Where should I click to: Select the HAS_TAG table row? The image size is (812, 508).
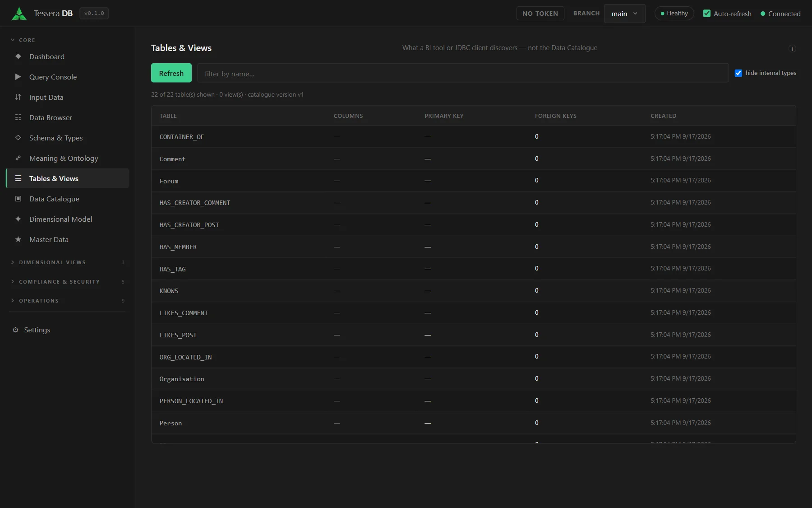point(473,269)
